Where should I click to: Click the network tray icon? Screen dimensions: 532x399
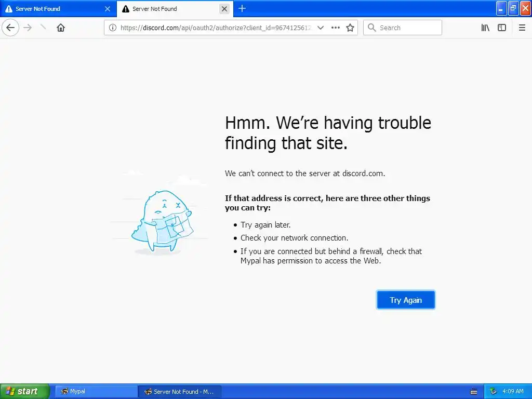pos(493,392)
